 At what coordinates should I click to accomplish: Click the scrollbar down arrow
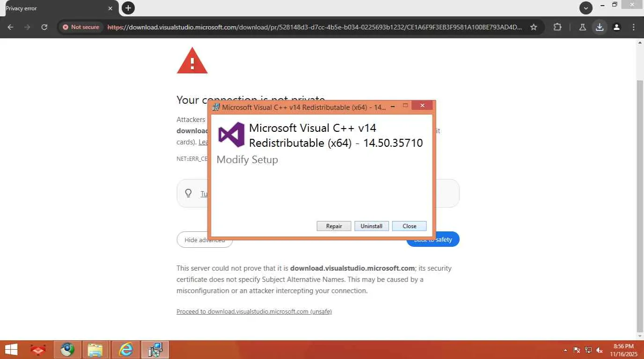coord(640,336)
